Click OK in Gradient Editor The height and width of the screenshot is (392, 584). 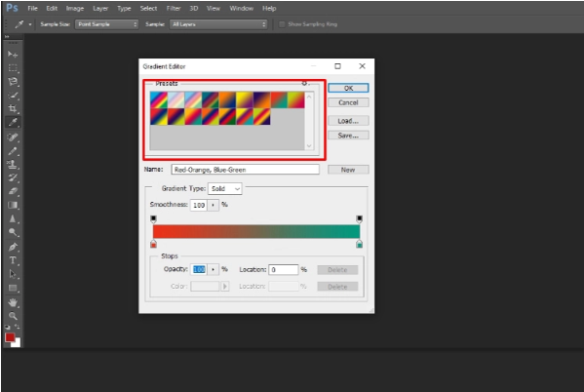(348, 88)
